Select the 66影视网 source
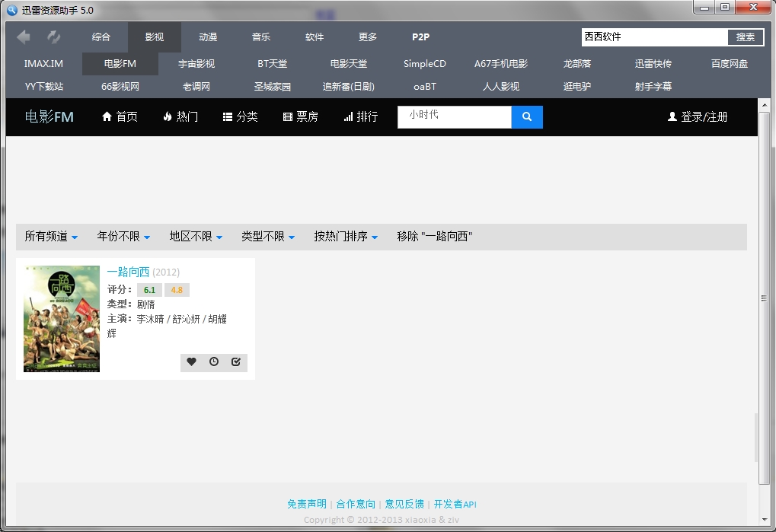Viewport: 776px width, 532px height. [120, 87]
